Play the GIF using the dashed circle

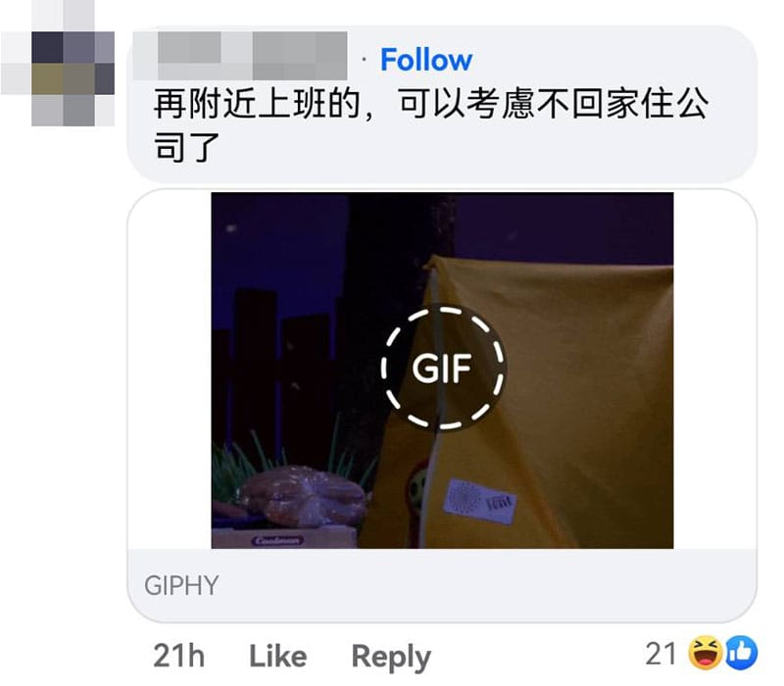tap(443, 368)
